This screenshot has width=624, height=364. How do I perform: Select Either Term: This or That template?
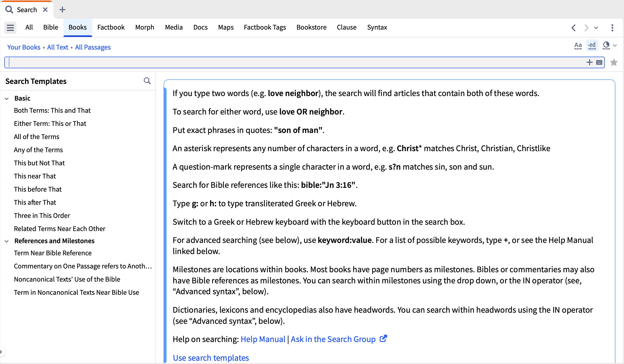[50, 124]
